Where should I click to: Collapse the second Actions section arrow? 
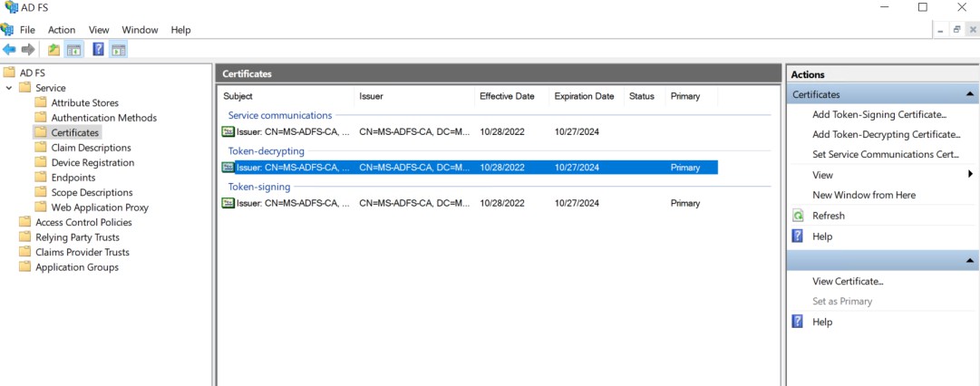[x=969, y=260]
